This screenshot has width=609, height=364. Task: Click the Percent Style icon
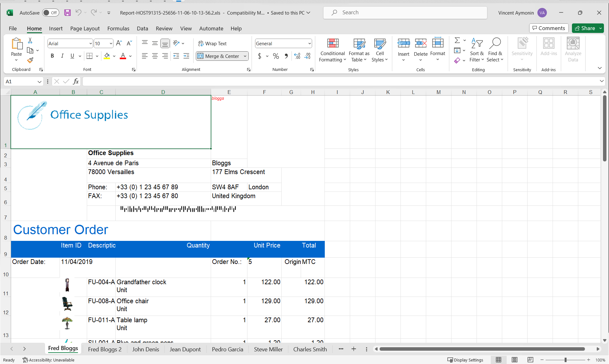276,56
